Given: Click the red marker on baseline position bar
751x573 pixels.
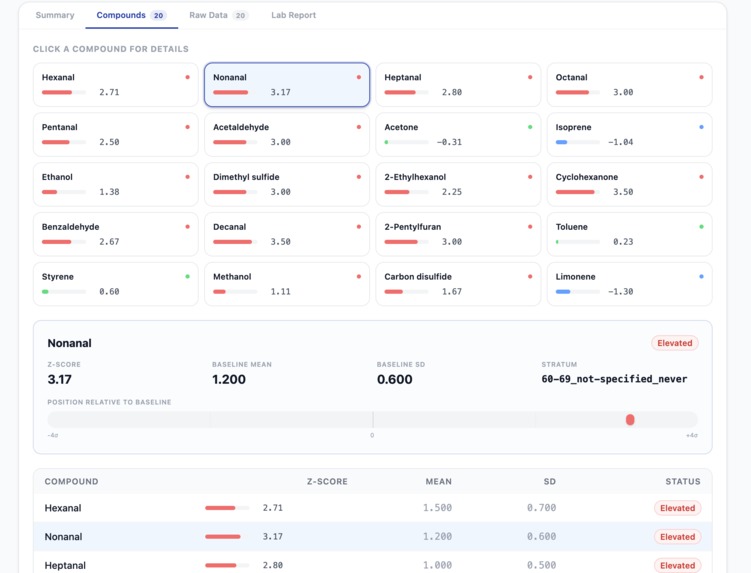Looking at the screenshot, I should coord(630,420).
